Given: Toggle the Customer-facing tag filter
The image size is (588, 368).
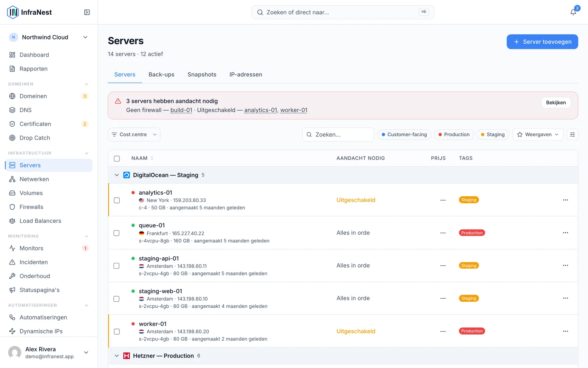Looking at the screenshot, I should (x=404, y=135).
